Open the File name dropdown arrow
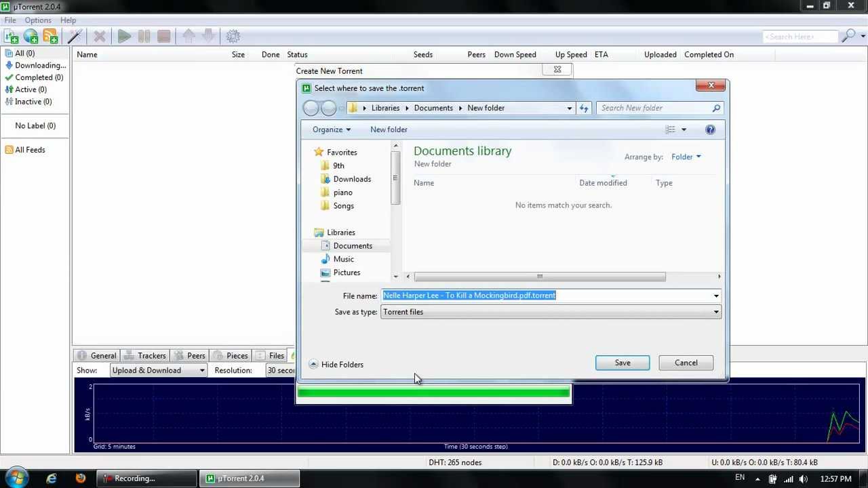This screenshot has width=868, height=488. click(x=716, y=296)
